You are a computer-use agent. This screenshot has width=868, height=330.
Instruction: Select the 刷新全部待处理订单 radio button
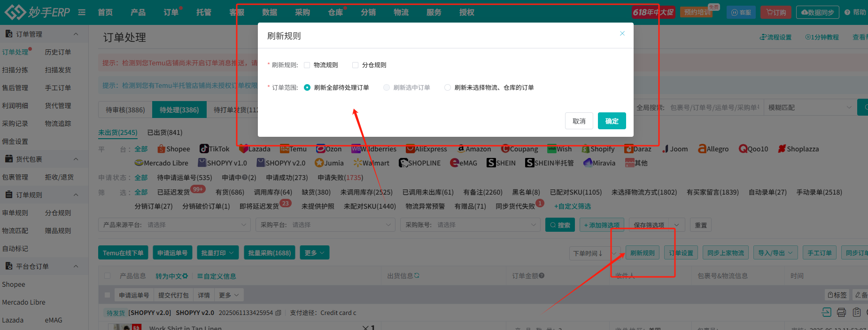[307, 87]
